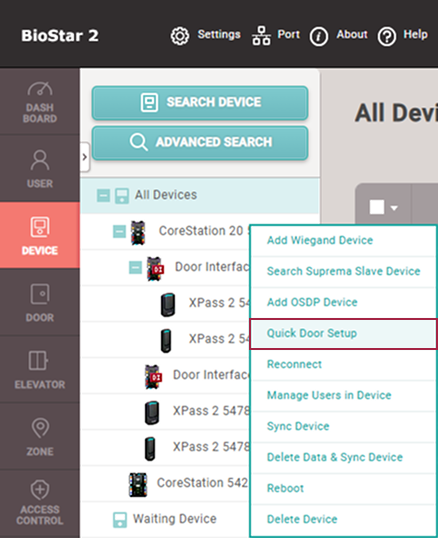The width and height of the screenshot is (438, 538).
Task: Click the ADVANCED SEARCH button
Action: pos(200,142)
